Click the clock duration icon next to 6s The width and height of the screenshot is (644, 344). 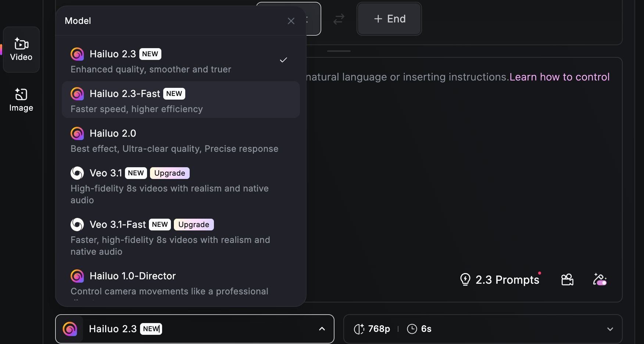(x=412, y=329)
